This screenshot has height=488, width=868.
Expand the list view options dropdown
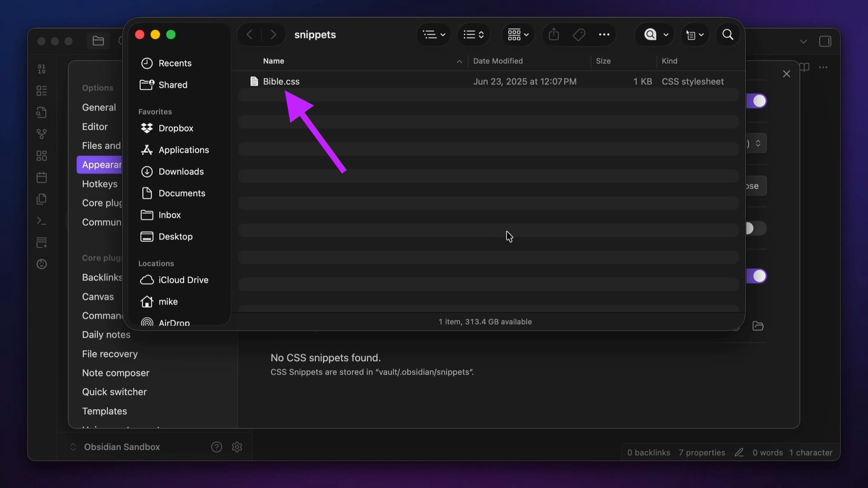pyautogui.click(x=473, y=35)
